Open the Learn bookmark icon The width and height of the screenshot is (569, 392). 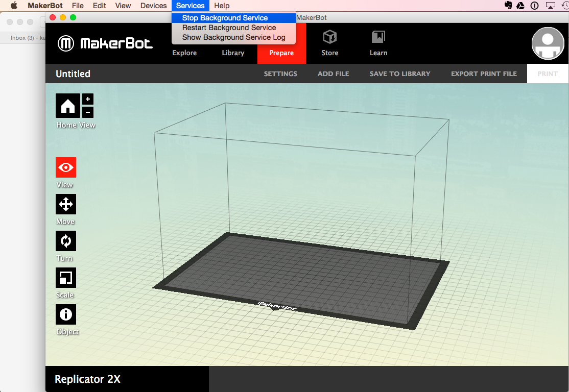pyautogui.click(x=378, y=37)
